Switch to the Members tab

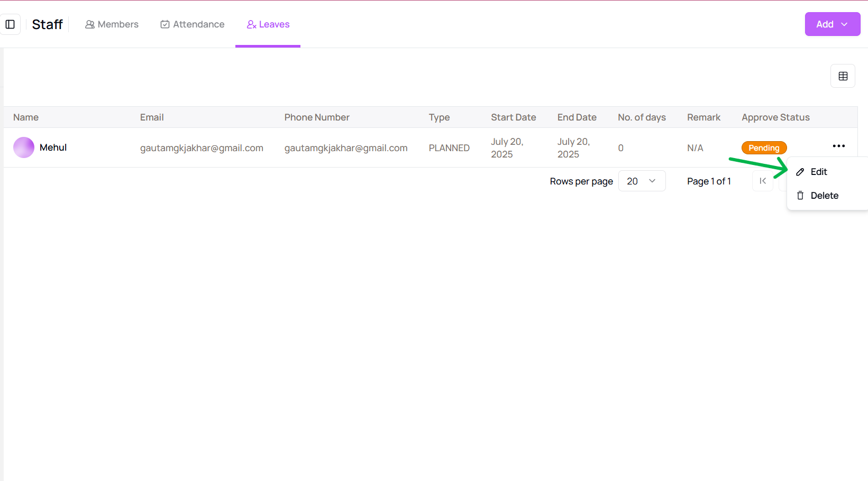tap(112, 24)
